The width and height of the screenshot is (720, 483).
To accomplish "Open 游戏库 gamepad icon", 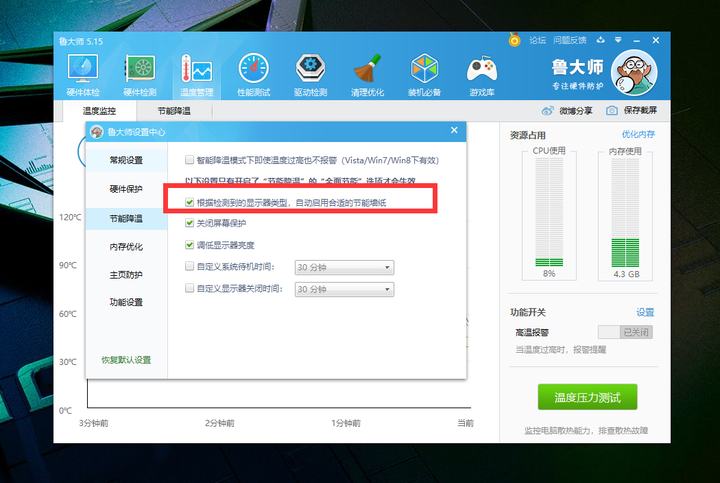I will click(x=482, y=69).
